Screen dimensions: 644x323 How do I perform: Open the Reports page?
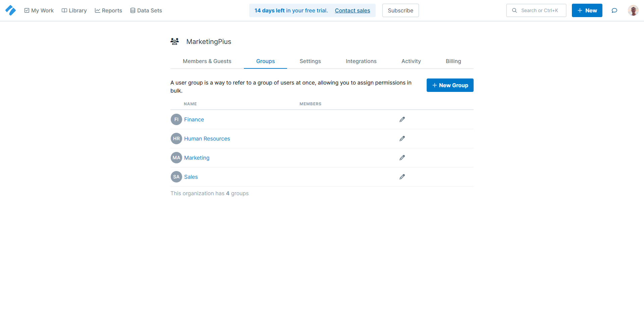(108, 10)
